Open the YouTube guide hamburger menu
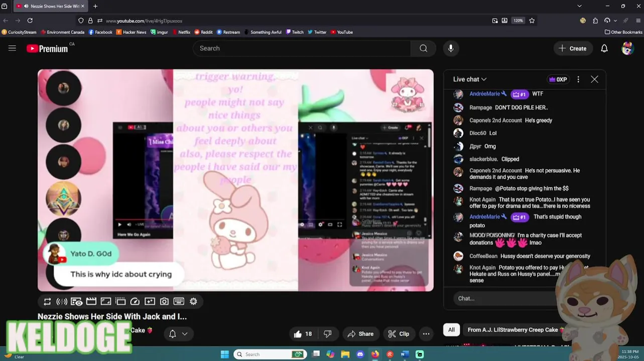This screenshot has width=644, height=361. 12,48
